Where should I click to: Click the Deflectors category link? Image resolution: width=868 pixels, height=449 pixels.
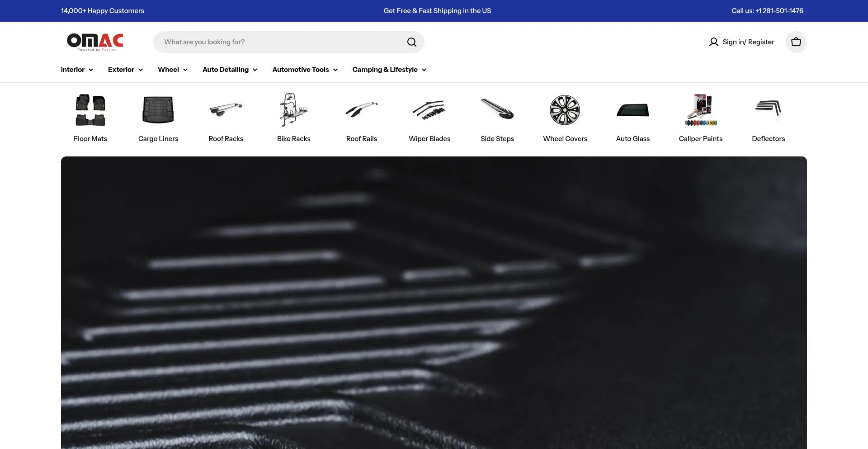click(768, 139)
